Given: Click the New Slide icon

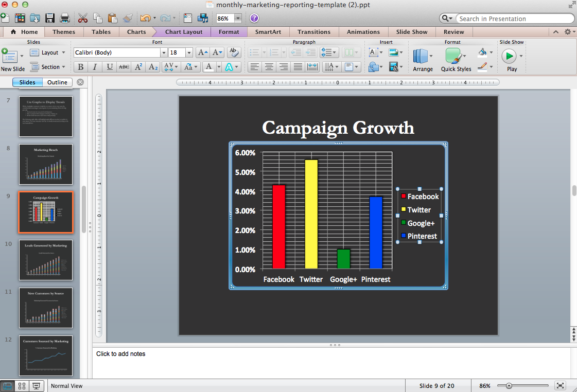Looking at the screenshot, I should click(9, 56).
